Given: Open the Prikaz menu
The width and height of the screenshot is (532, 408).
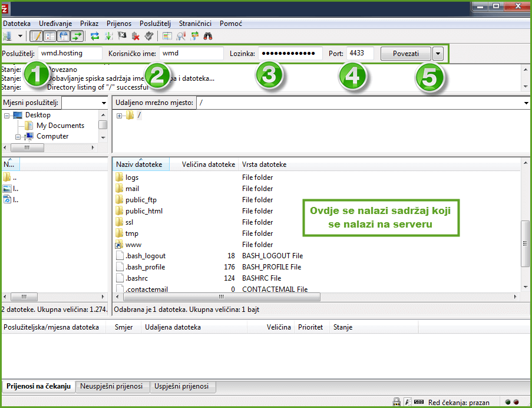Looking at the screenshot, I should pyautogui.click(x=89, y=24).
